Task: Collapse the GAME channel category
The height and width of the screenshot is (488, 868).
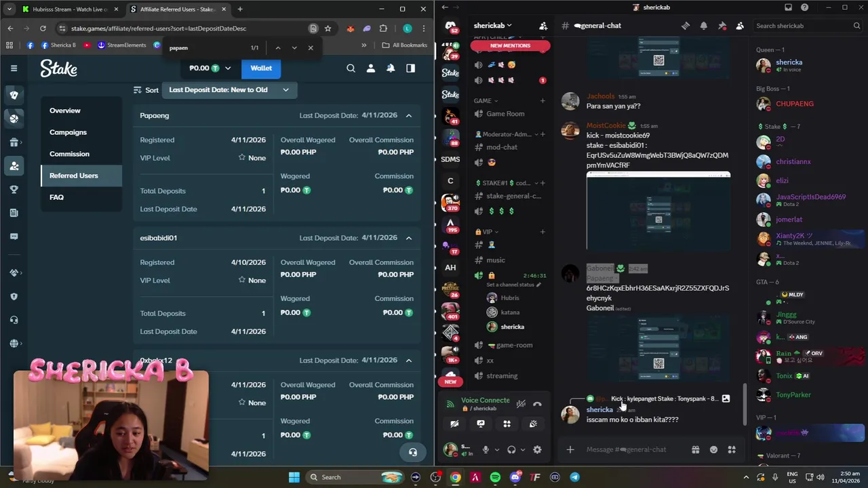Action: (x=486, y=101)
